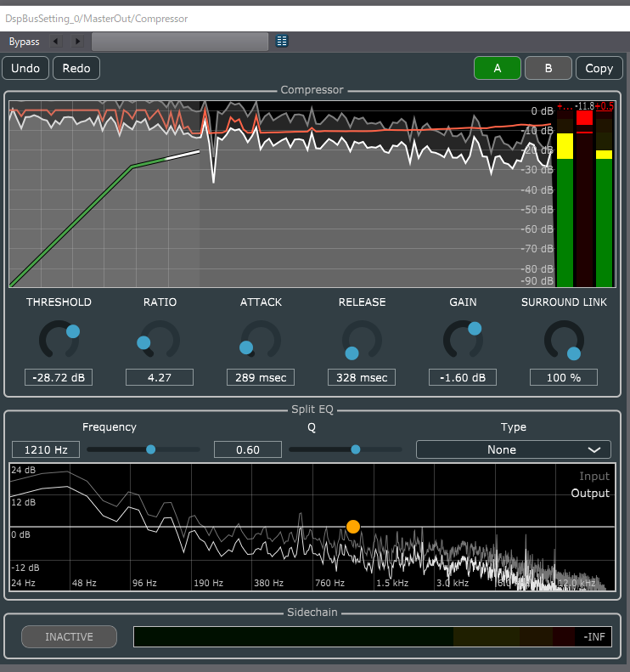The height and width of the screenshot is (672, 630).
Task: Edit the attack value 289 msec
Action: 261,377
